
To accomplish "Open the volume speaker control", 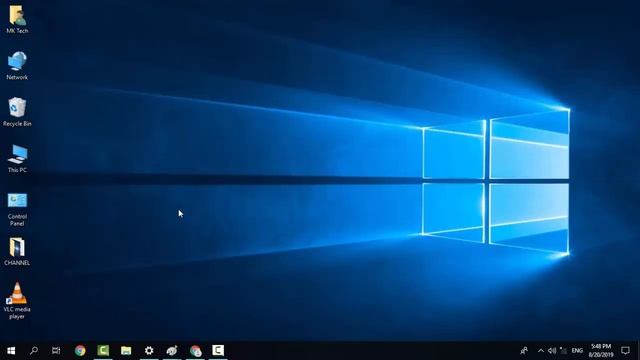I will [x=552, y=351].
